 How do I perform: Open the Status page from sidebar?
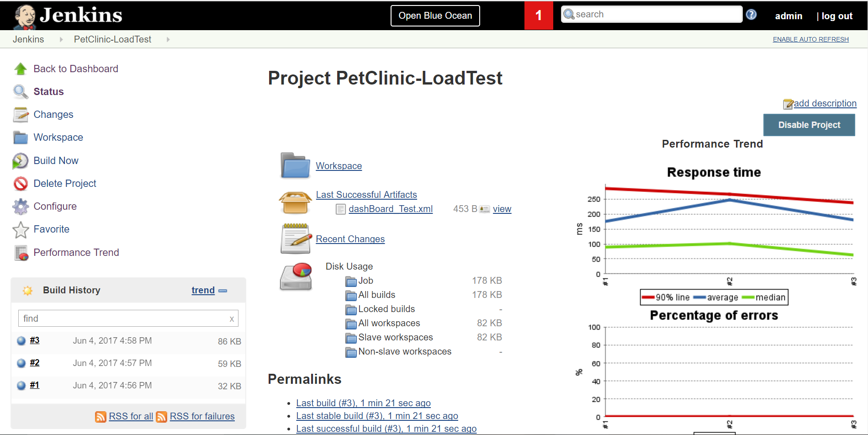coord(48,92)
